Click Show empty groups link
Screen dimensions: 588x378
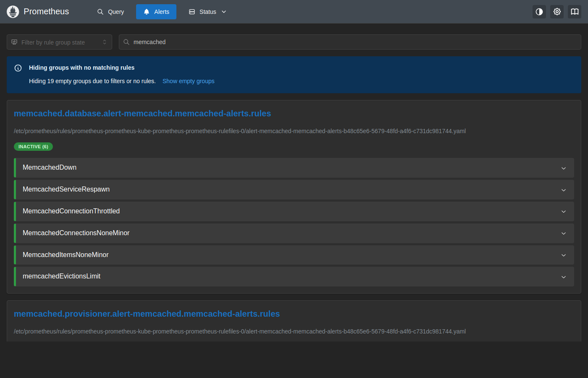click(x=189, y=81)
